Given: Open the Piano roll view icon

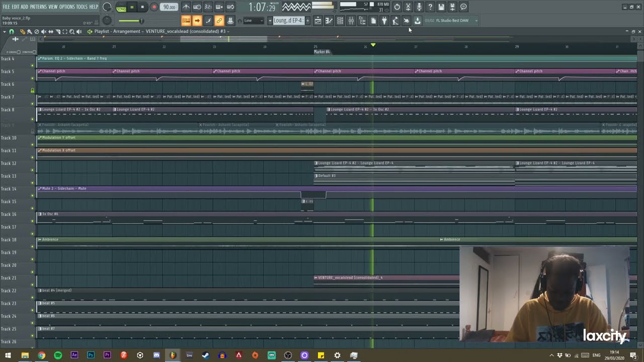Looking at the screenshot, I should tap(329, 21).
